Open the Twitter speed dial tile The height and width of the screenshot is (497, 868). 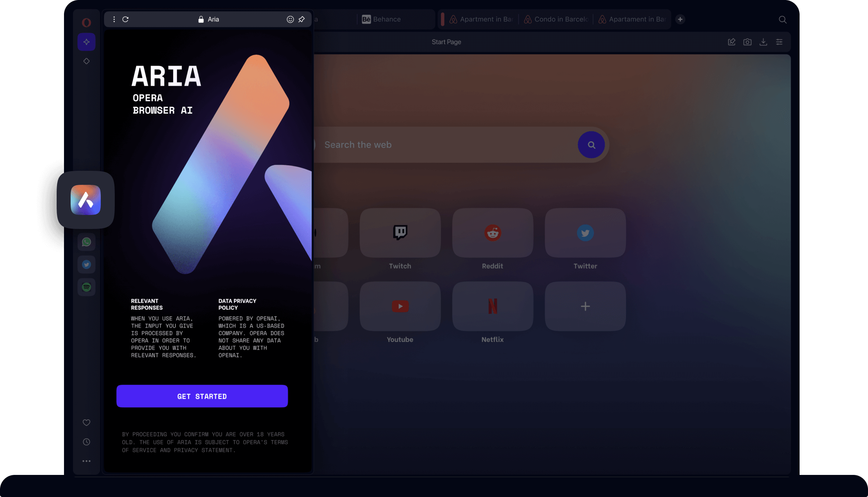point(586,233)
